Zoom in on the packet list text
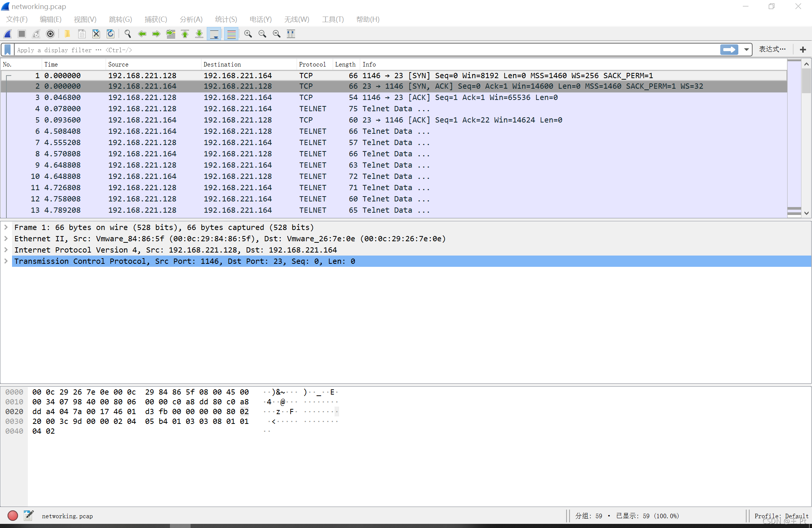The width and height of the screenshot is (812, 528). coord(248,34)
